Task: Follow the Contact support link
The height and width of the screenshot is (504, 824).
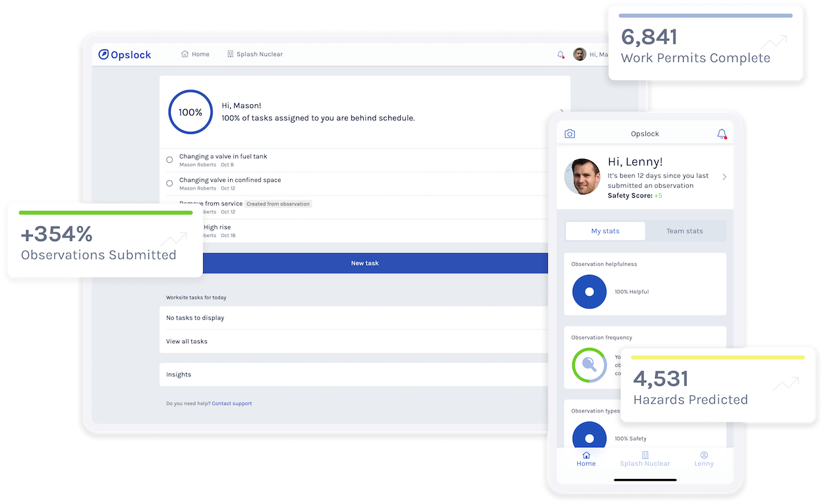Action: [232, 403]
